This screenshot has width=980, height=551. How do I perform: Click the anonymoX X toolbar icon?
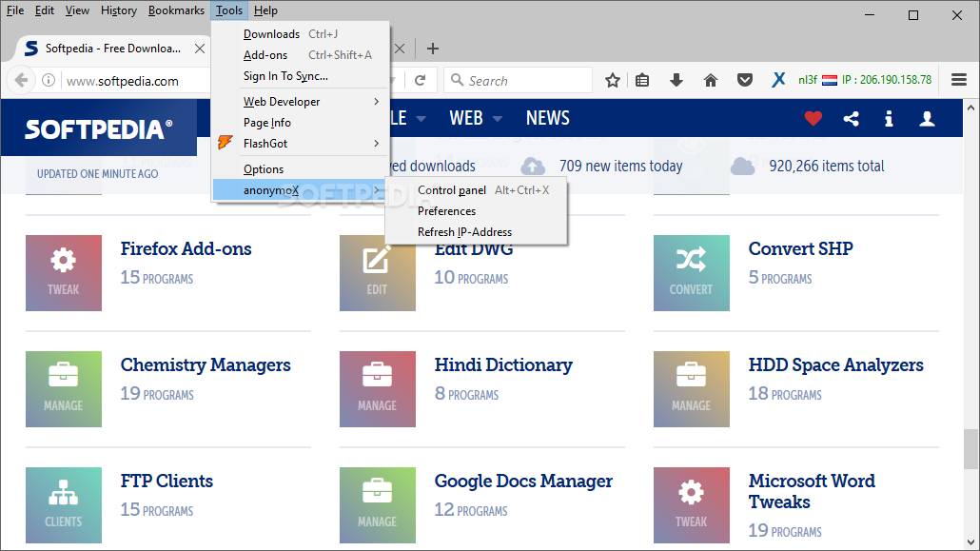778,80
